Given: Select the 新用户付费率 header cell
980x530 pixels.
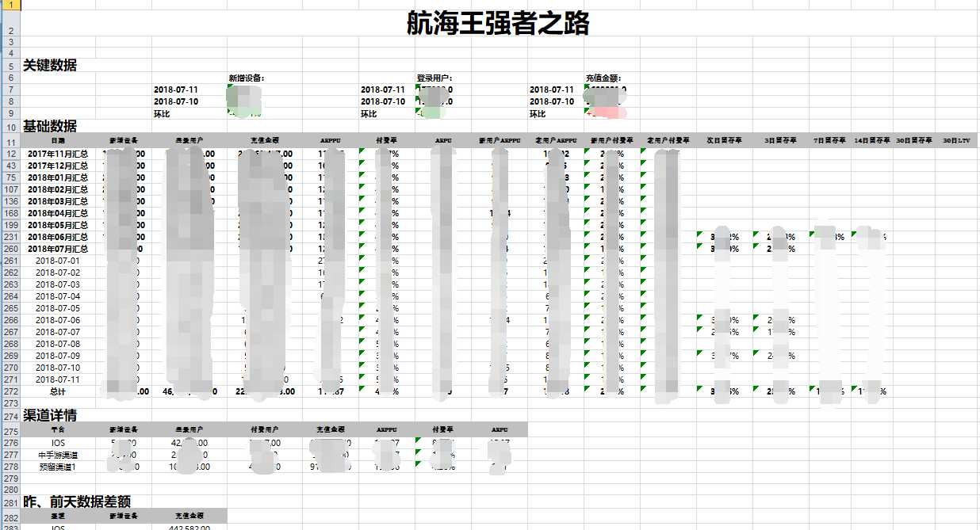Looking at the screenshot, I should (x=611, y=141).
